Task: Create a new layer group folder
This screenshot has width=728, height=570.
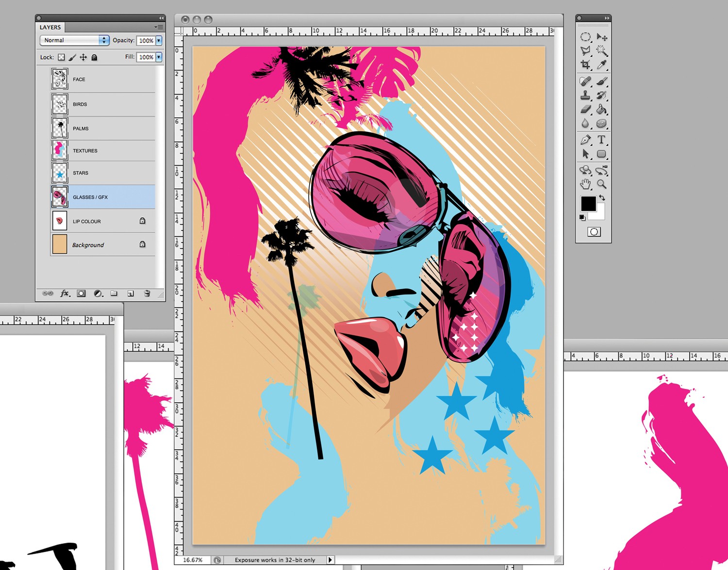Action: [x=114, y=293]
